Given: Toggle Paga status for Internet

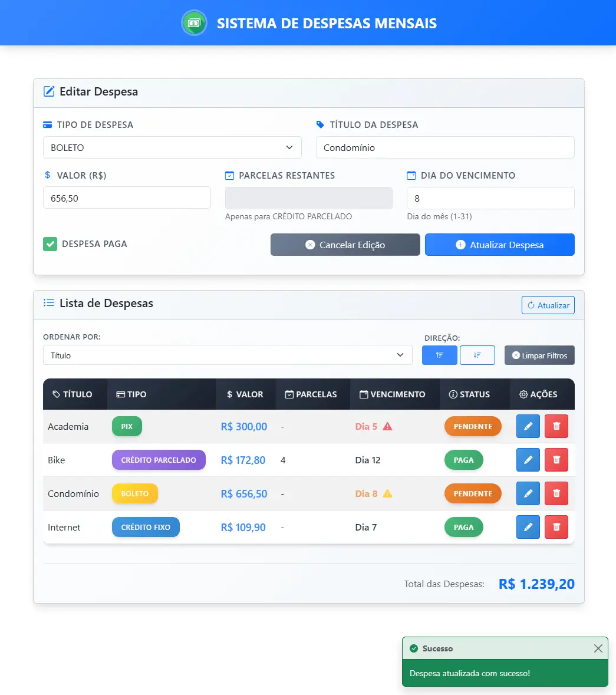Looking at the screenshot, I should click(x=463, y=527).
